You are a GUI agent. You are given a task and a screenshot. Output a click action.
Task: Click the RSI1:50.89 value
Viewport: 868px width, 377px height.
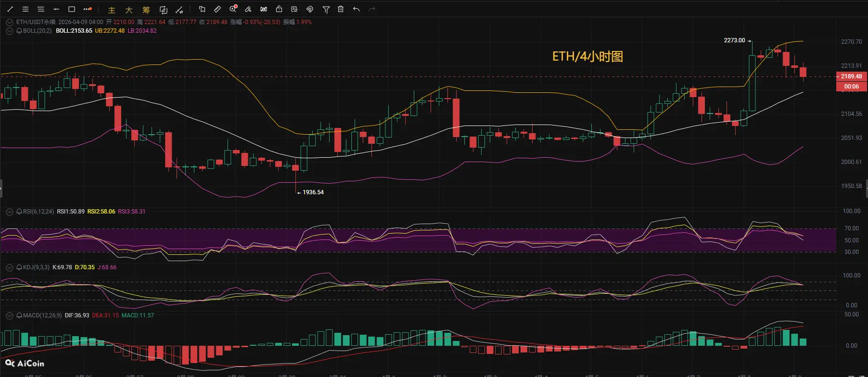[71, 212]
